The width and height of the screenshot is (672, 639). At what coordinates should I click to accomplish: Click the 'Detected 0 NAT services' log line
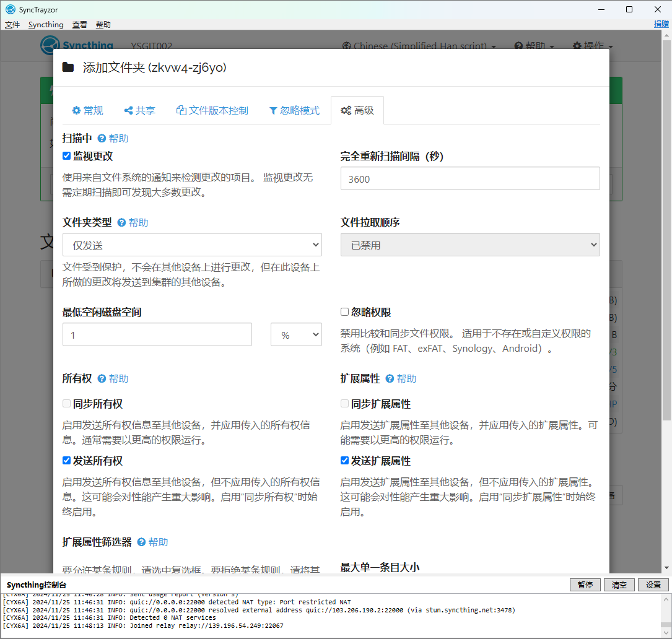tap(109, 617)
